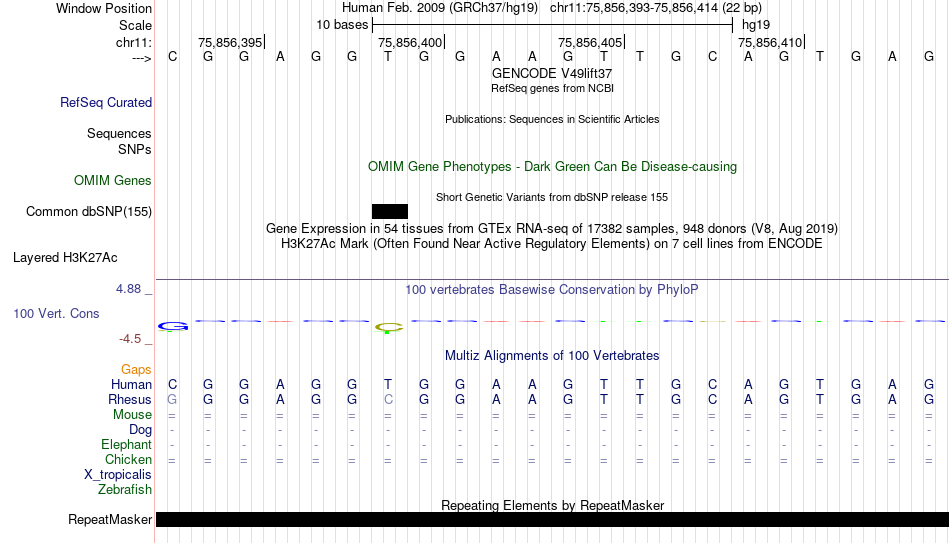Click the 10 bases scale bar

click(x=553, y=25)
